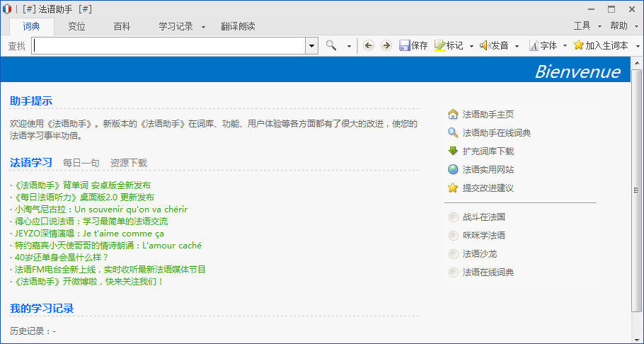Open the 每日一句 section link

[x=81, y=163]
